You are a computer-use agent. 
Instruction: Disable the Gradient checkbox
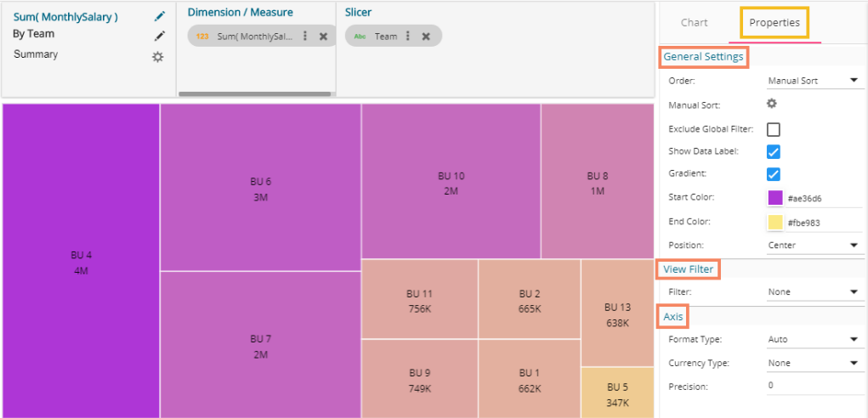tap(774, 174)
